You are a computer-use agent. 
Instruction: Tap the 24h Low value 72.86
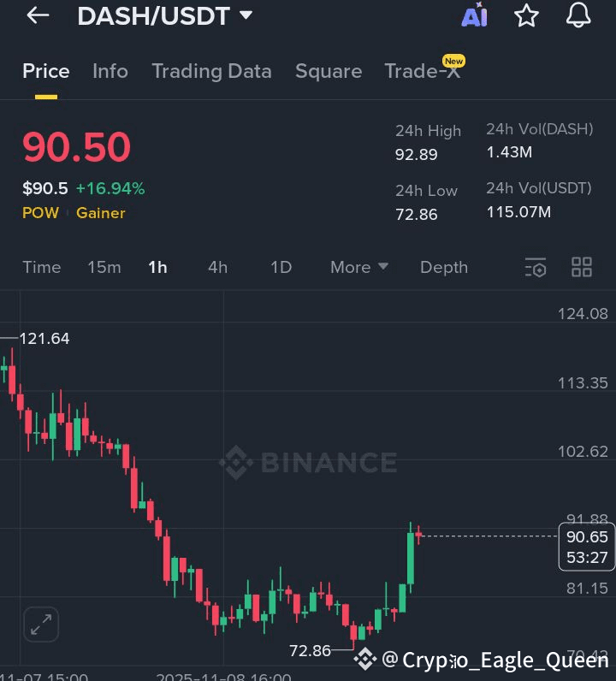tap(416, 214)
